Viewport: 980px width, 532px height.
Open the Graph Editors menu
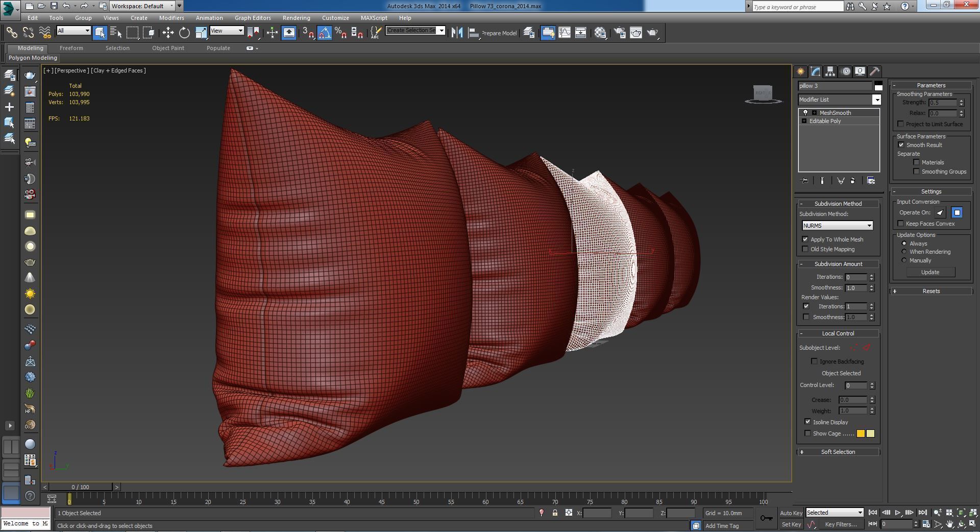[x=253, y=18]
